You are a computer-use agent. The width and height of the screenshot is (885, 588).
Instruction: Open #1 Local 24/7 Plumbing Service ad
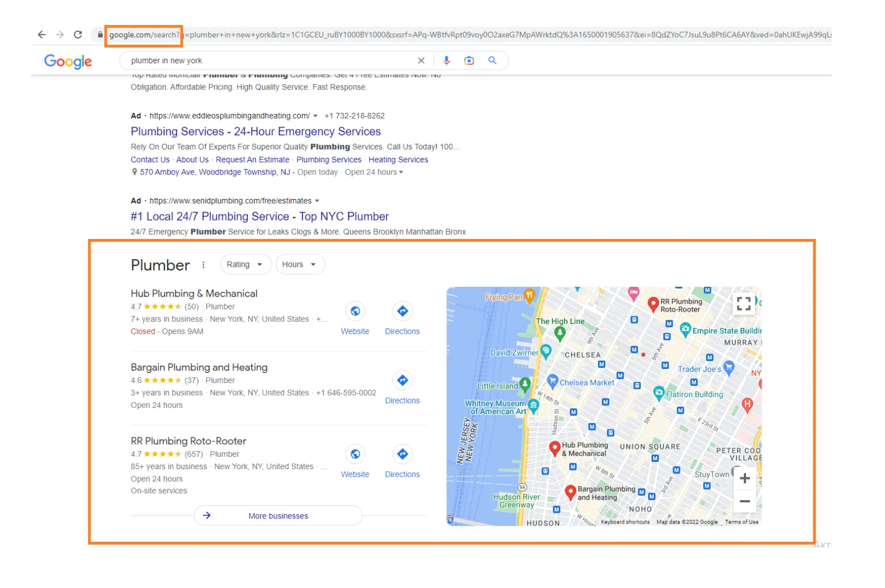(x=260, y=217)
